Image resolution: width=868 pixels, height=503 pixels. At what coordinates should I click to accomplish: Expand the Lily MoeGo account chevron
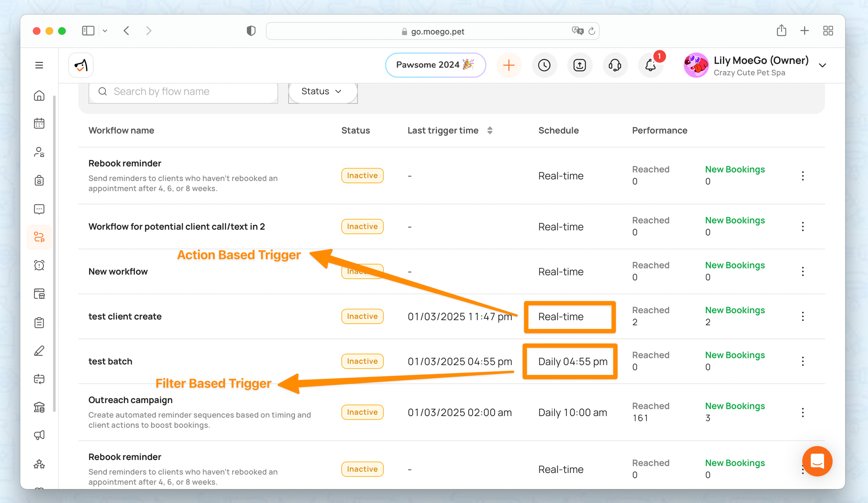(822, 66)
